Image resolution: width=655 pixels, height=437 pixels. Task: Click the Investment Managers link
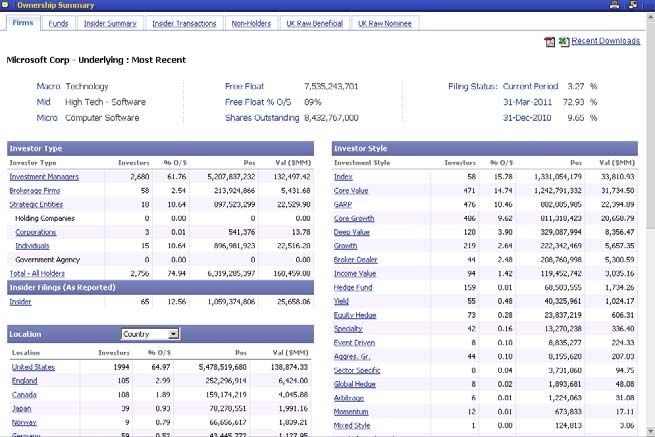coord(44,177)
